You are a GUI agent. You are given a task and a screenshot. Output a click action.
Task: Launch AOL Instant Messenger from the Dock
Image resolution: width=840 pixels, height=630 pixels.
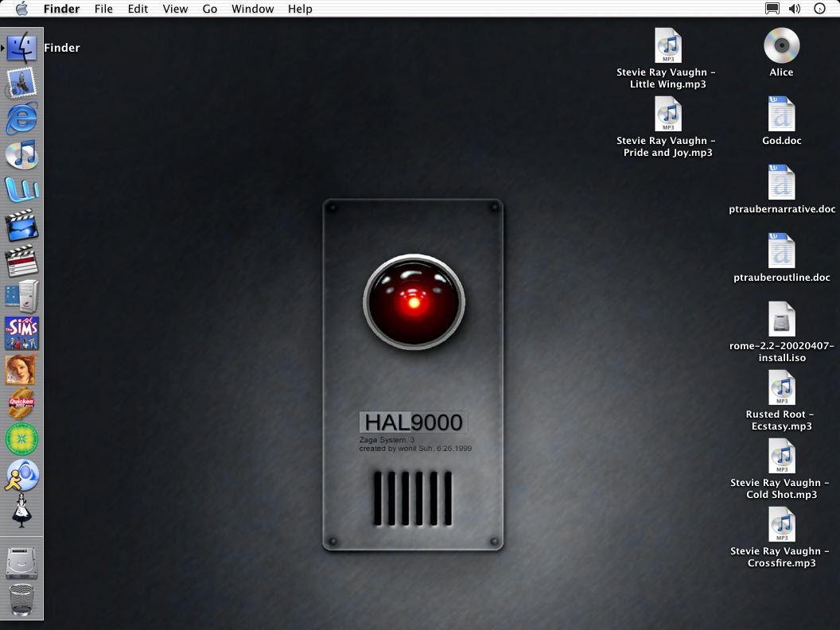click(x=21, y=475)
